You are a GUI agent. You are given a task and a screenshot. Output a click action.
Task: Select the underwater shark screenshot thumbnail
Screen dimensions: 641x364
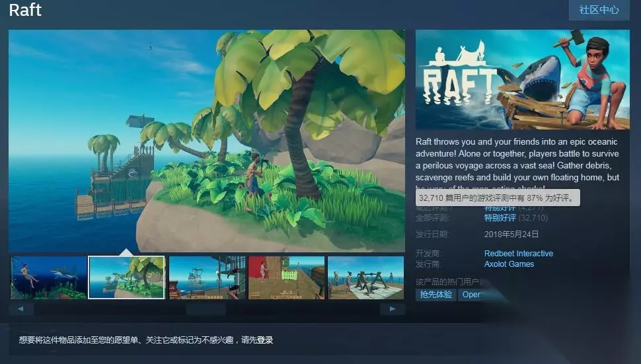click(49, 278)
